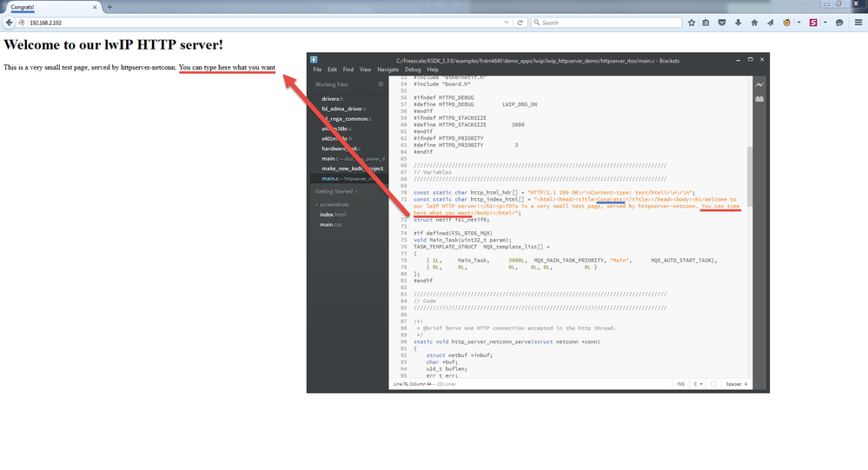
Task: Click '#define HTTPD_STACKSIZE' code line
Action: coord(469,124)
